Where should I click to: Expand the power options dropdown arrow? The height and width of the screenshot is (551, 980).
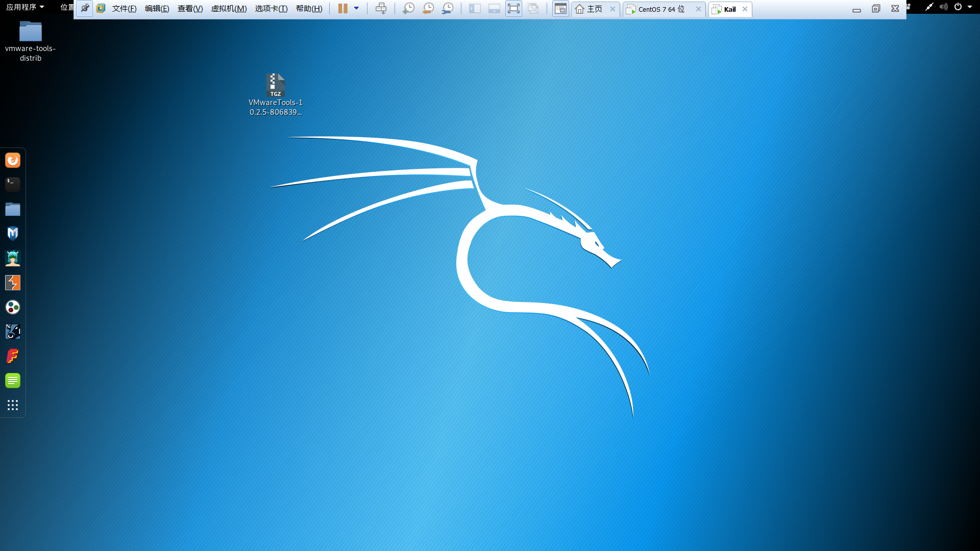click(356, 8)
